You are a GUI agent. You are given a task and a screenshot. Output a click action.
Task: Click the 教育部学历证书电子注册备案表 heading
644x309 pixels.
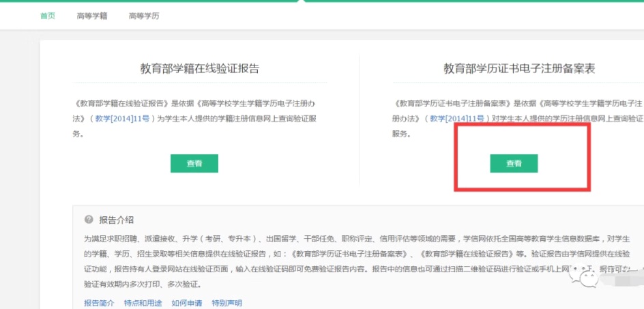[x=519, y=69]
